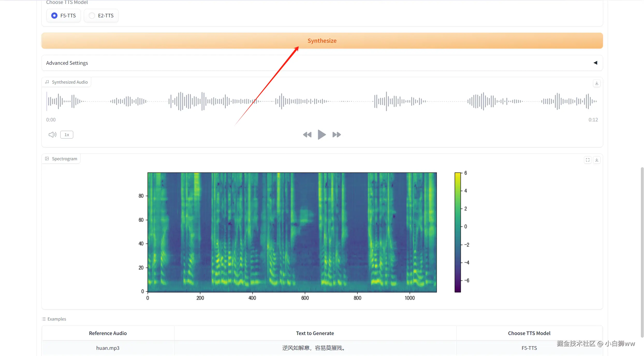Expand the Advanced Settings section

pos(67,63)
